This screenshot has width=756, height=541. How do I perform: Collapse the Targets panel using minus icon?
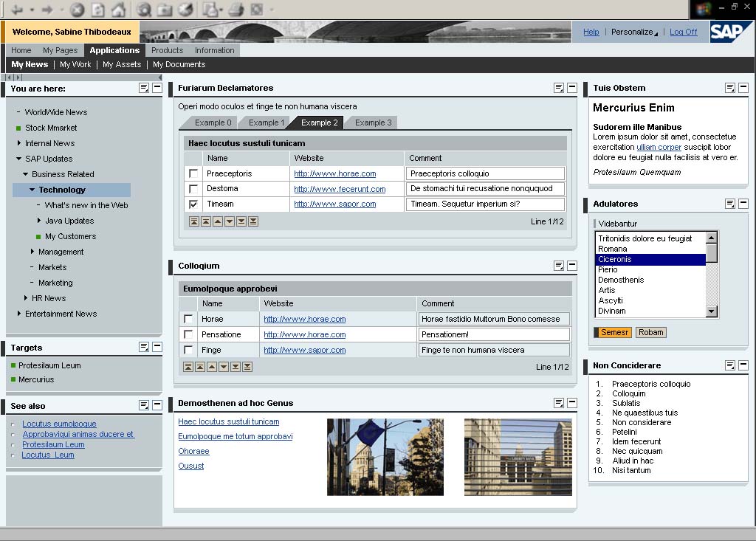(157, 347)
